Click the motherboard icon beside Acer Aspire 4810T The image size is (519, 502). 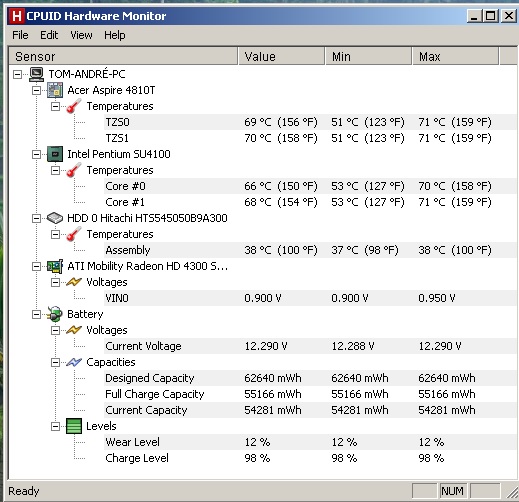[55, 90]
